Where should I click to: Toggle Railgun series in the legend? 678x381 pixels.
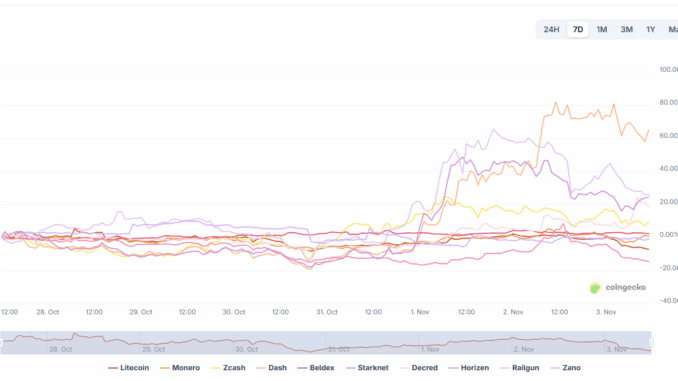pyautogui.click(x=520, y=368)
